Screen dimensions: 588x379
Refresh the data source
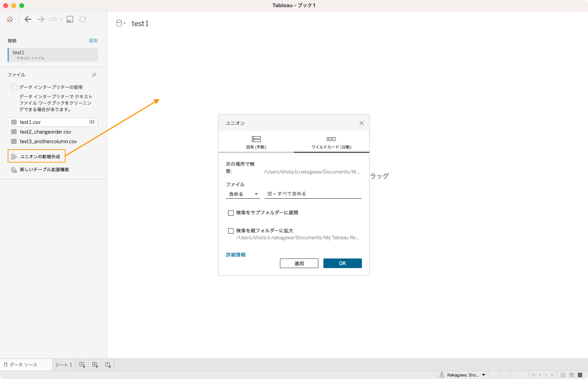coord(83,19)
